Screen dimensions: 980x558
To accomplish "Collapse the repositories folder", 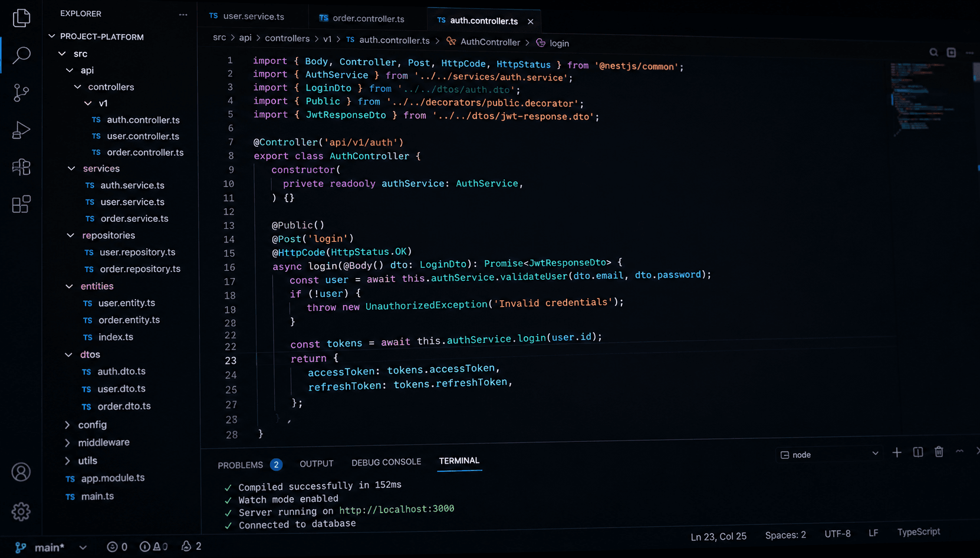I will (70, 235).
